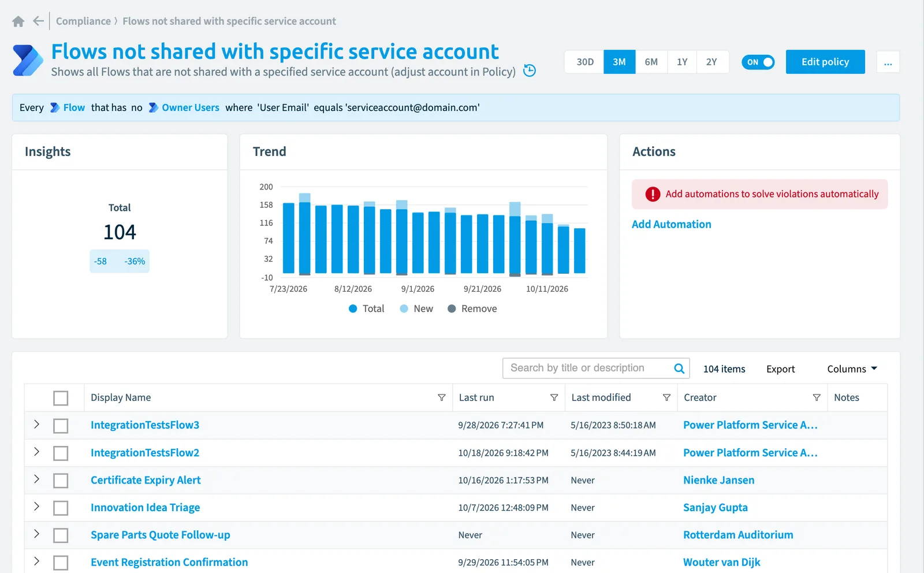The height and width of the screenshot is (573, 924).
Task: Go to the home page icon
Action: 18,21
